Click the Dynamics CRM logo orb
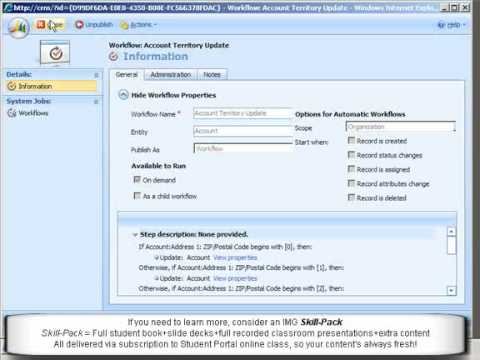 coord(18,27)
